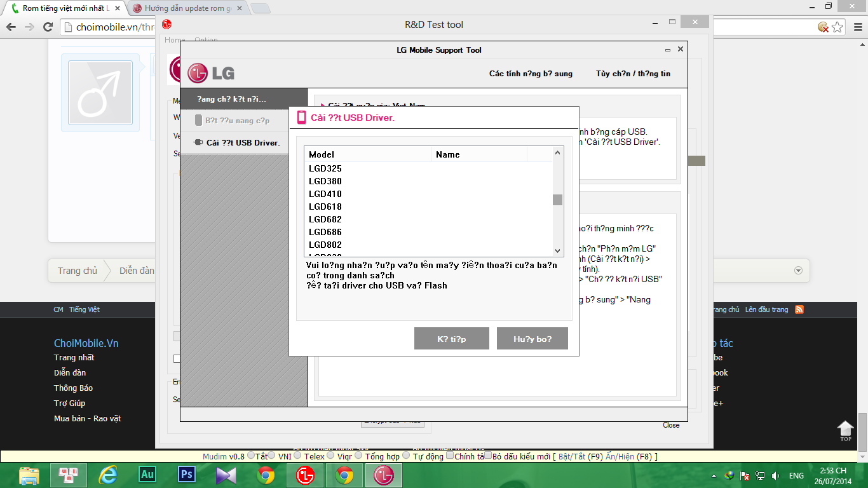Close the LG Mobile Support Tool window
Screen dimensions: 868x488
pyautogui.click(x=681, y=49)
